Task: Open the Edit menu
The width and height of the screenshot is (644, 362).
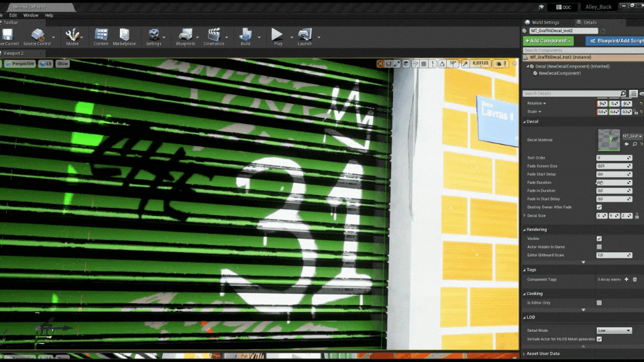Action: (x=13, y=15)
